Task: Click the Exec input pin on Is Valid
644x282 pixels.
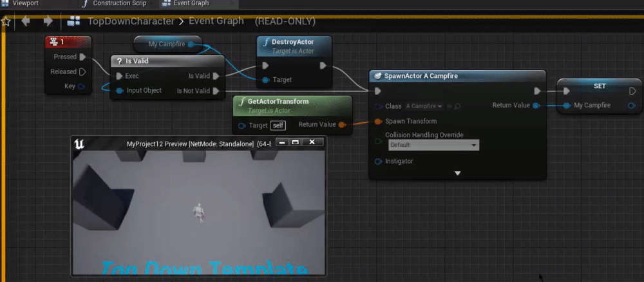Action: (x=119, y=76)
